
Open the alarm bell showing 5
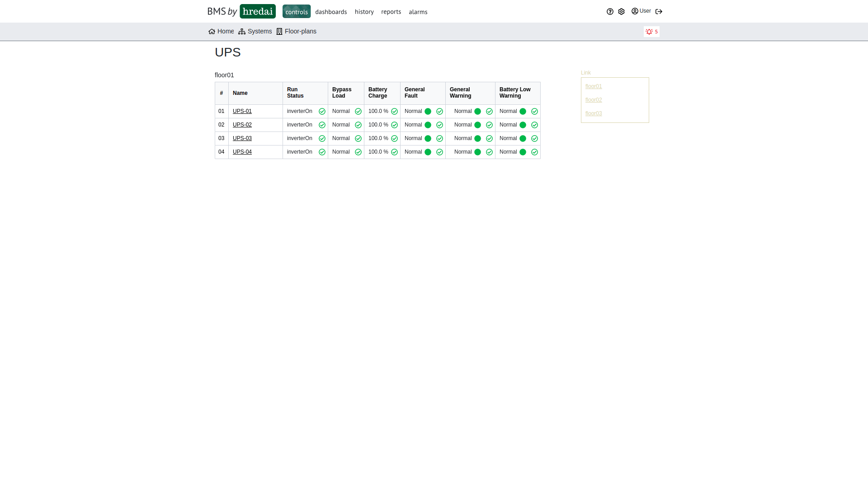pos(651,32)
